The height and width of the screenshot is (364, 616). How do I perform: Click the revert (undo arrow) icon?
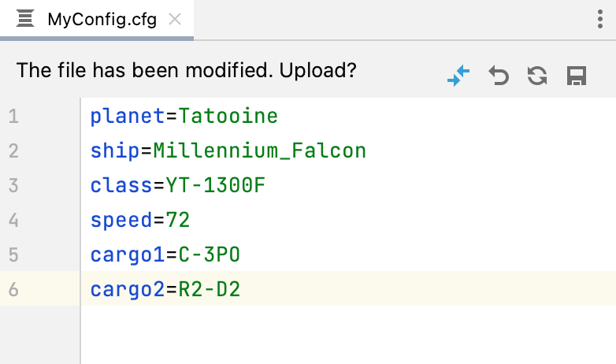click(x=499, y=76)
